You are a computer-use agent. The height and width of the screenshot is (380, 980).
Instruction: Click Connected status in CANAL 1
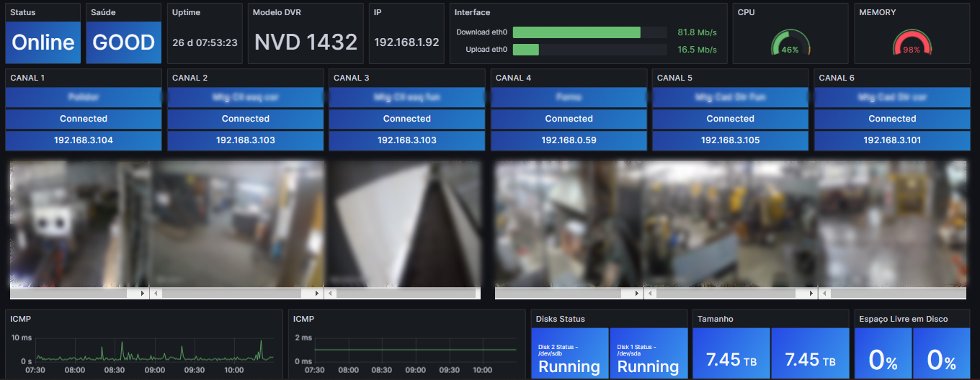[84, 119]
